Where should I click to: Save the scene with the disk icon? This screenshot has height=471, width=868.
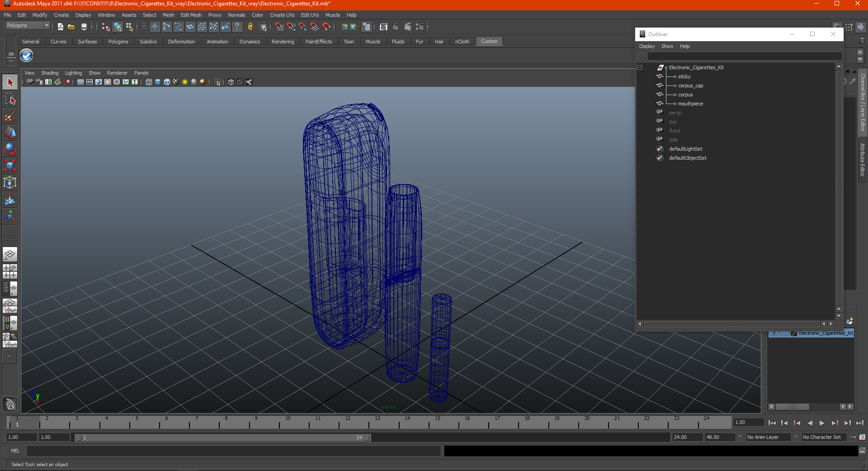click(84, 27)
